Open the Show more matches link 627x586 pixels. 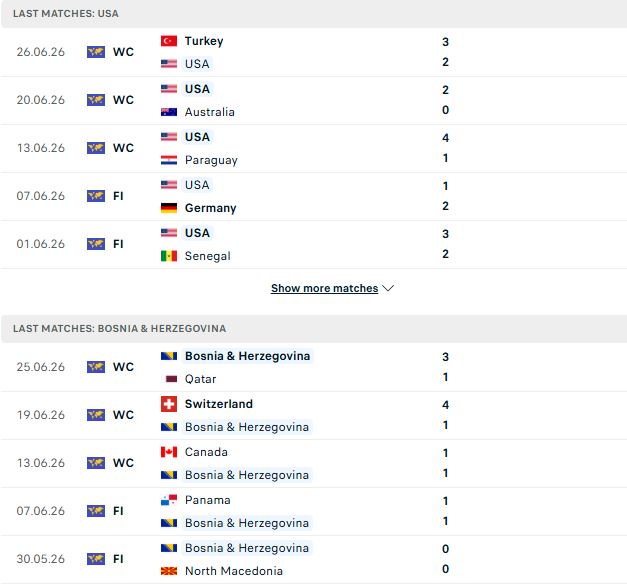324,288
